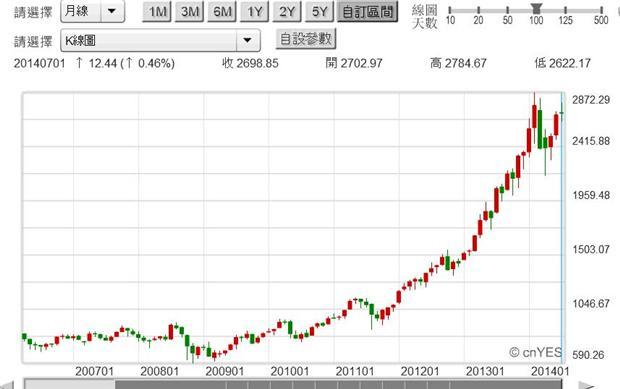Select the 5Y range button
The width and height of the screenshot is (620, 389).
coord(319,11)
